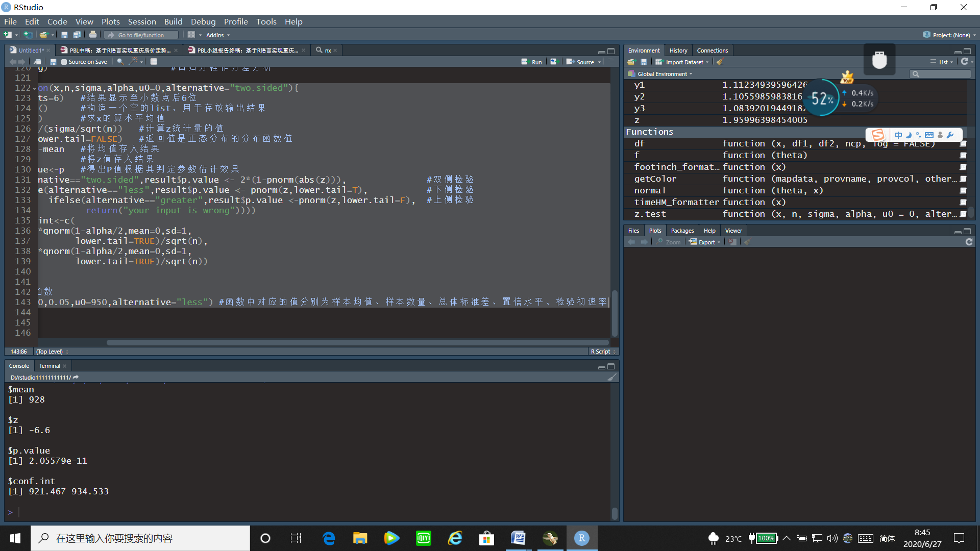Switch to the Terminal tab
Screen dimensions: 980x551
tap(50, 365)
